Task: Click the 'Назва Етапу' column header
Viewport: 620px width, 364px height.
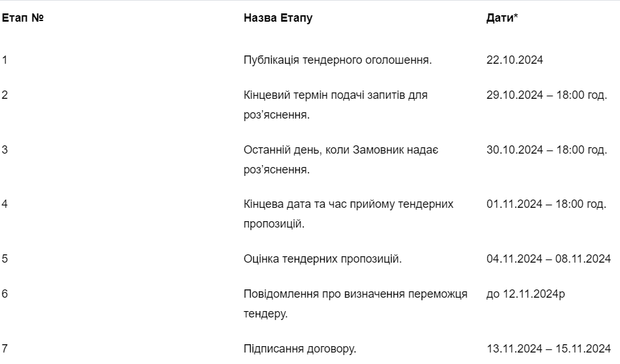Action: point(278,18)
